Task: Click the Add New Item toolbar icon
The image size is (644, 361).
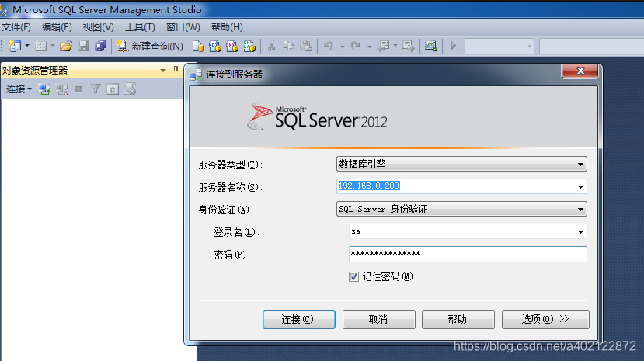Action: [40, 46]
